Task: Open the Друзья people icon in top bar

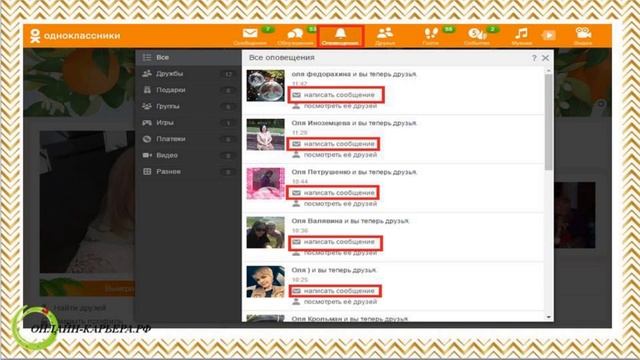Action: tap(384, 33)
